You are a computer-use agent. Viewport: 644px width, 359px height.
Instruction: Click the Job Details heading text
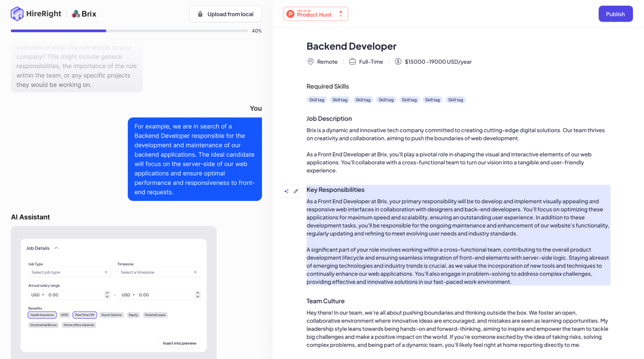click(x=38, y=248)
